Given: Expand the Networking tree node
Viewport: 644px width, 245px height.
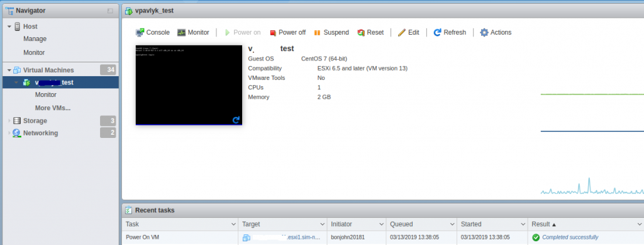Looking at the screenshot, I should (x=9, y=133).
